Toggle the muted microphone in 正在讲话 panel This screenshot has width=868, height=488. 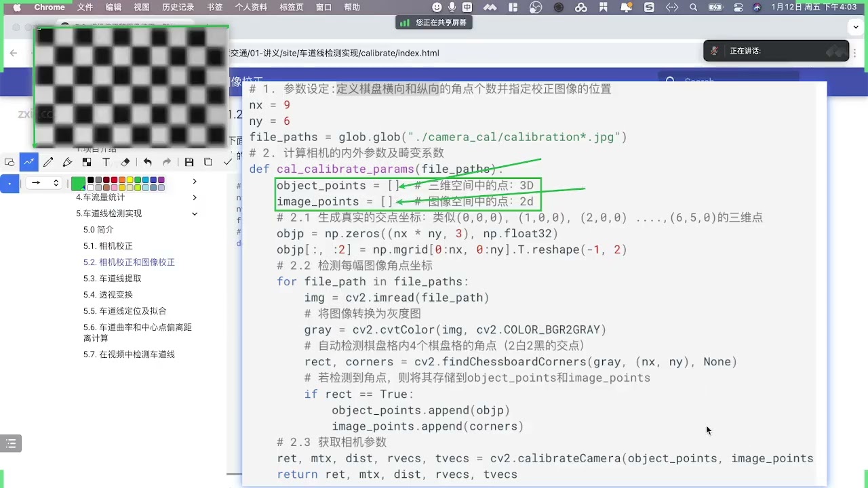[x=715, y=51]
